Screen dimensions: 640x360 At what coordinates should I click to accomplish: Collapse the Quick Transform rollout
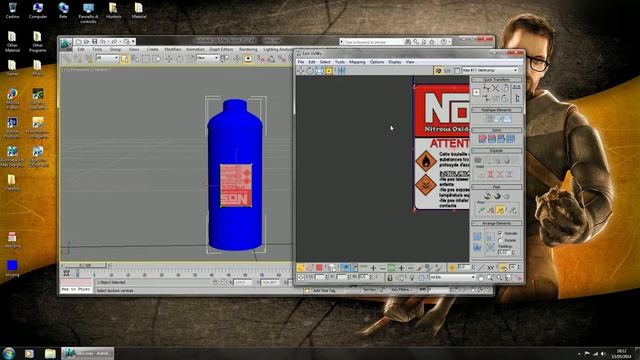pyautogui.click(x=496, y=80)
